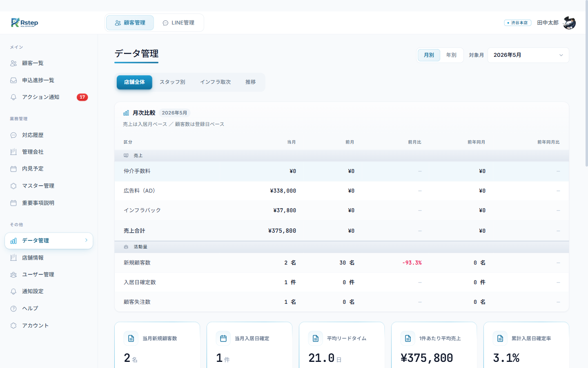Go to 内見予定 page
This screenshot has height=368, width=588.
coord(49,169)
